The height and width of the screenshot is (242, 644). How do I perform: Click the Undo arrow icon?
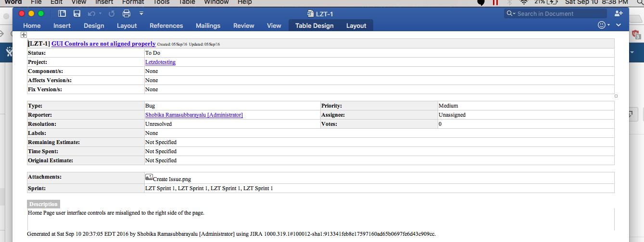pyautogui.click(x=91, y=13)
